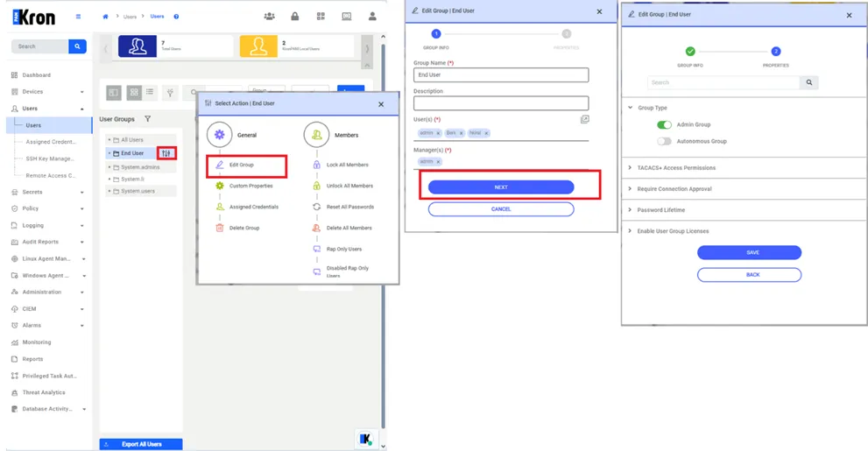Remove admin tag from Manager(s) field

[438, 162]
